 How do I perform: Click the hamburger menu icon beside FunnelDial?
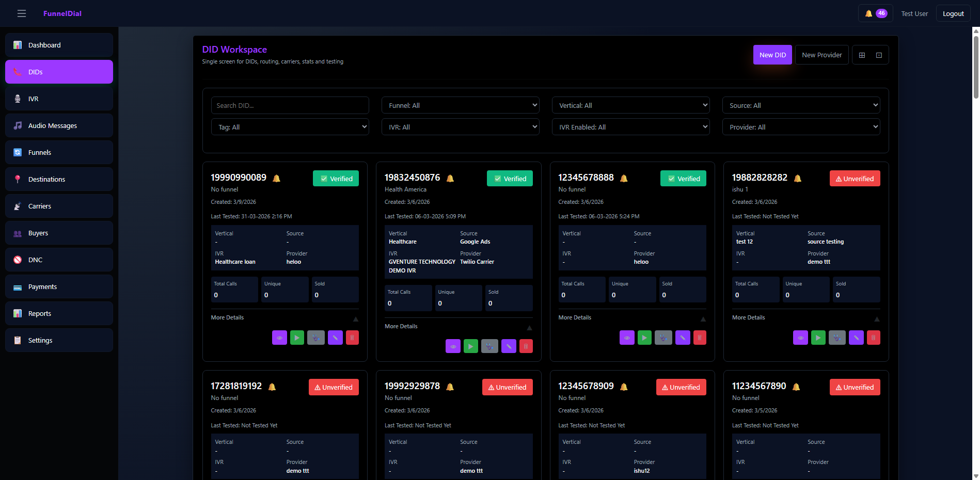(22, 13)
